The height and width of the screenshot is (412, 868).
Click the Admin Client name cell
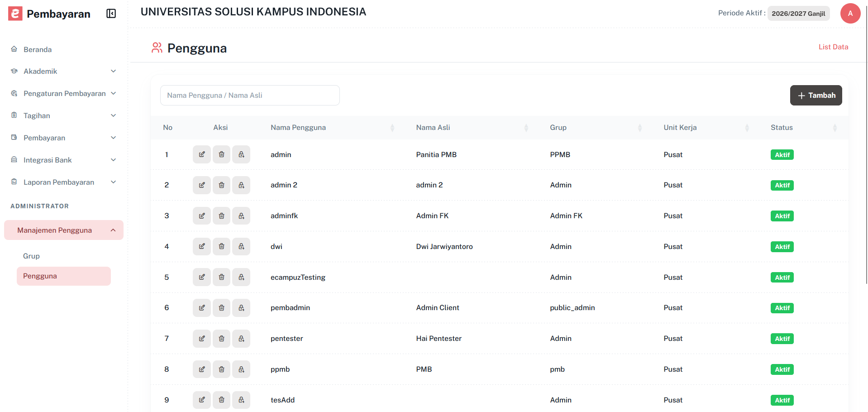pyautogui.click(x=438, y=308)
